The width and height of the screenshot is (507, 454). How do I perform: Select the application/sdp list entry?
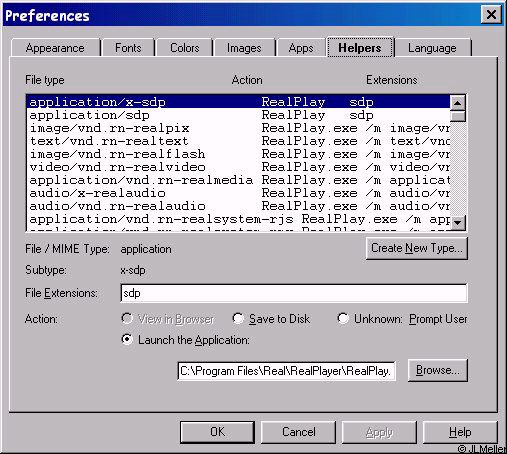click(x=238, y=115)
